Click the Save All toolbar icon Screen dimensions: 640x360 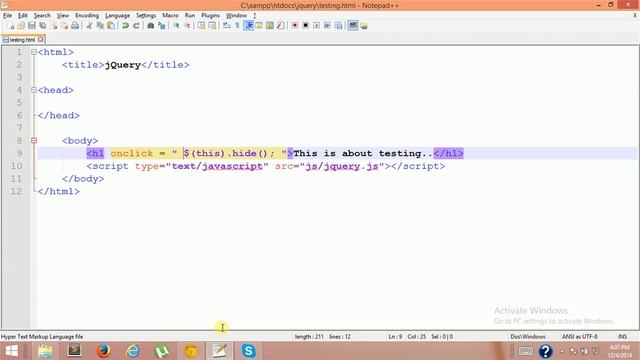tap(42, 26)
